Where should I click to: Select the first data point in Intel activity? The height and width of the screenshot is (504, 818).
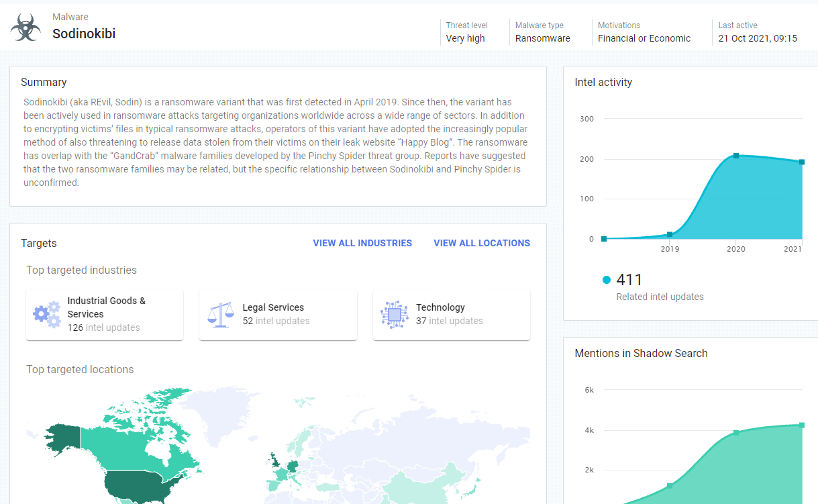pyautogui.click(x=604, y=238)
